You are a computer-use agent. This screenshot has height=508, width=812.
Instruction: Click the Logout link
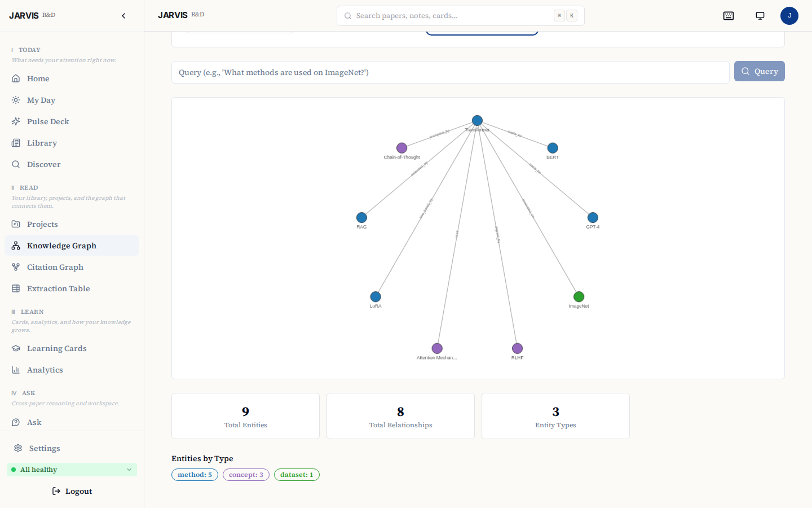[x=72, y=491]
